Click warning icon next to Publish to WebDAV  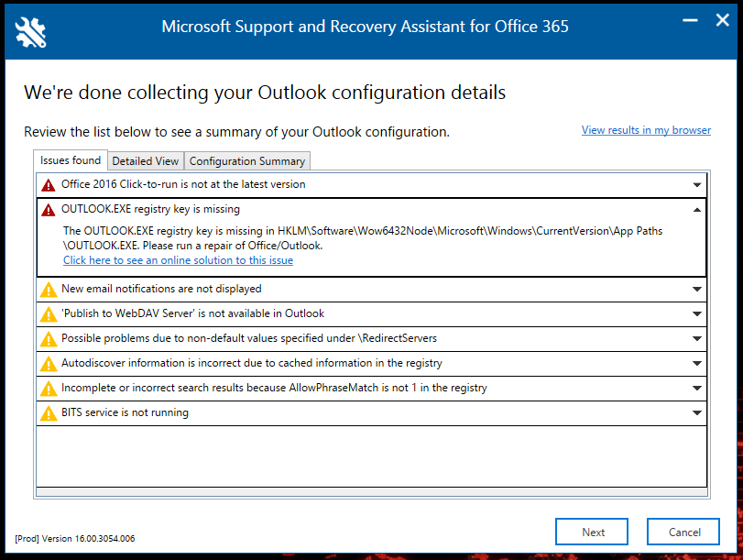coord(49,314)
